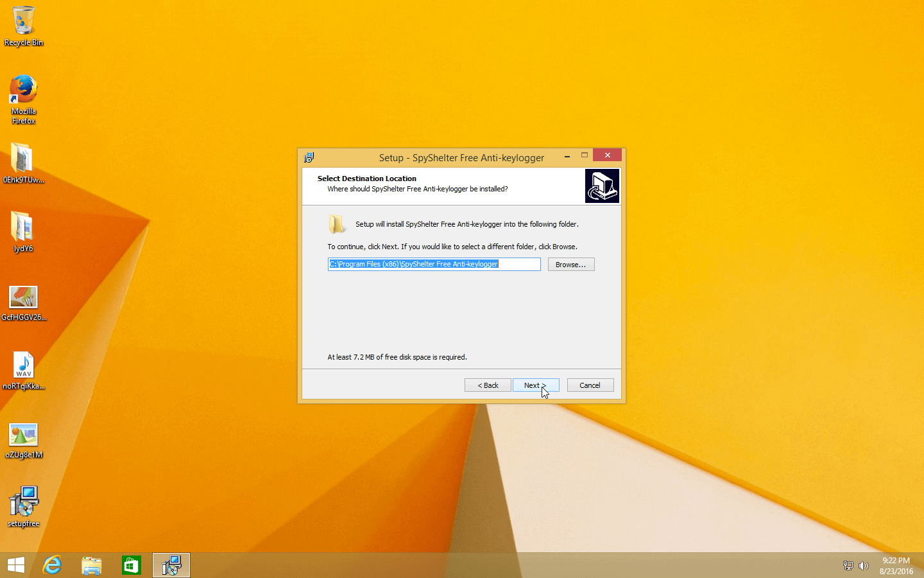Click the setup window title bar icon
924x578 pixels.
(309, 157)
